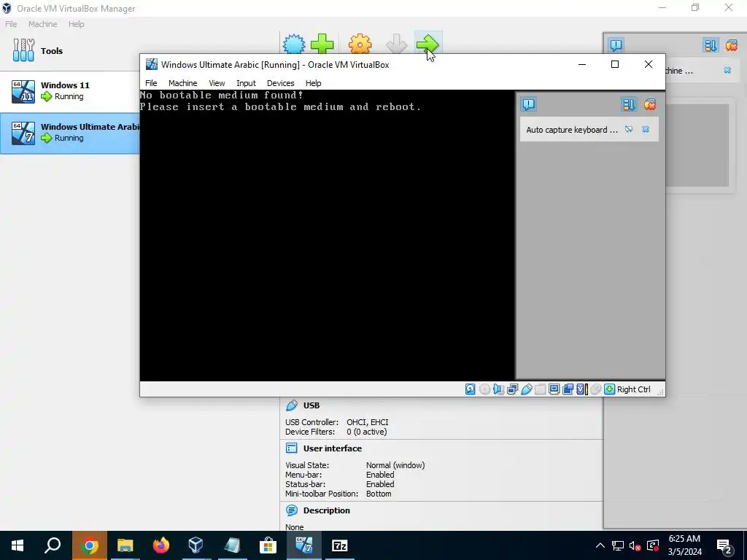Click the blue New machine toolbar icon
Viewport: 747px width, 560px height.
point(294,44)
